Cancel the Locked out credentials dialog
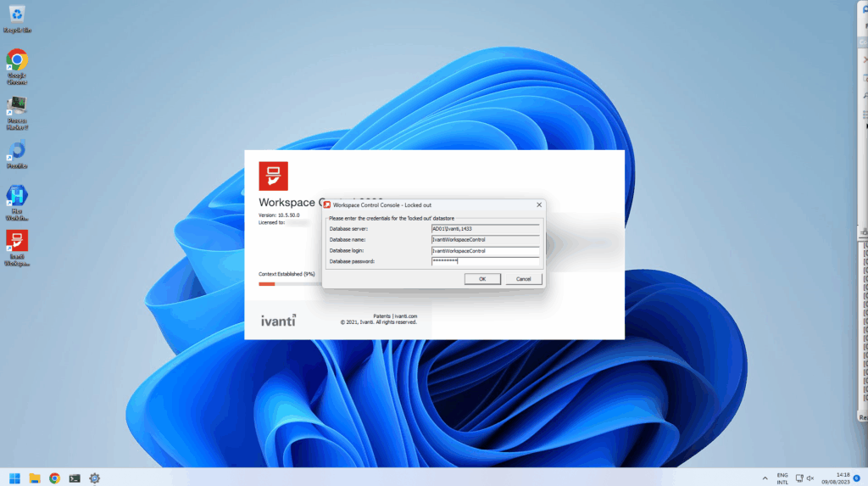 pyautogui.click(x=523, y=279)
